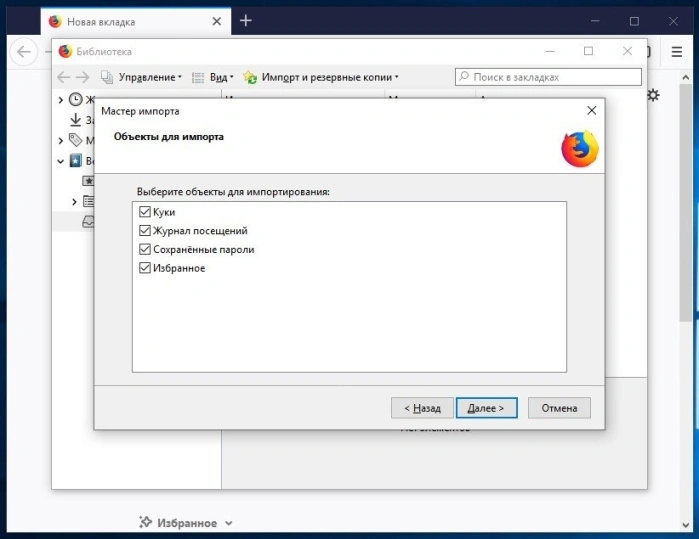Click the All Bookmarks star icon
Screen dimensions: 699x539
pos(76,160)
